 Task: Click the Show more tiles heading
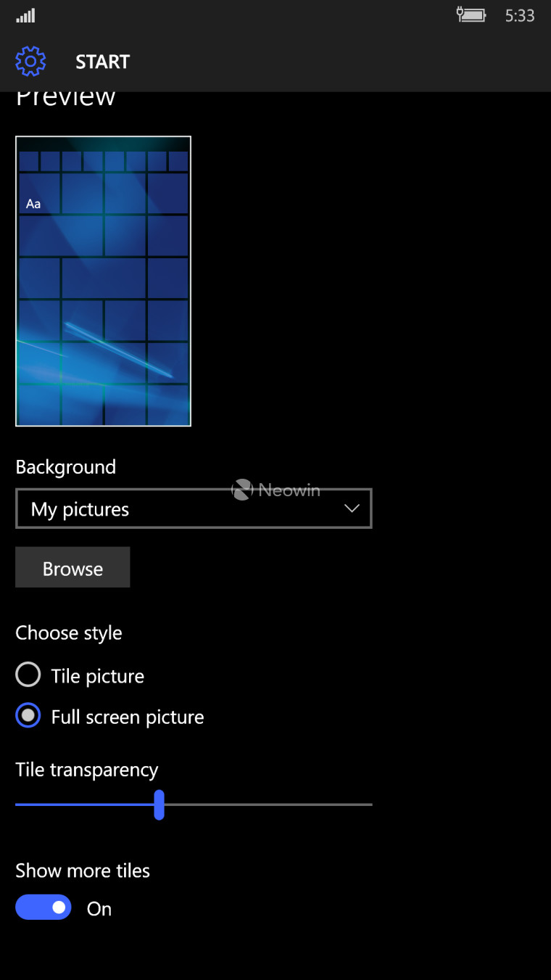(83, 870)
